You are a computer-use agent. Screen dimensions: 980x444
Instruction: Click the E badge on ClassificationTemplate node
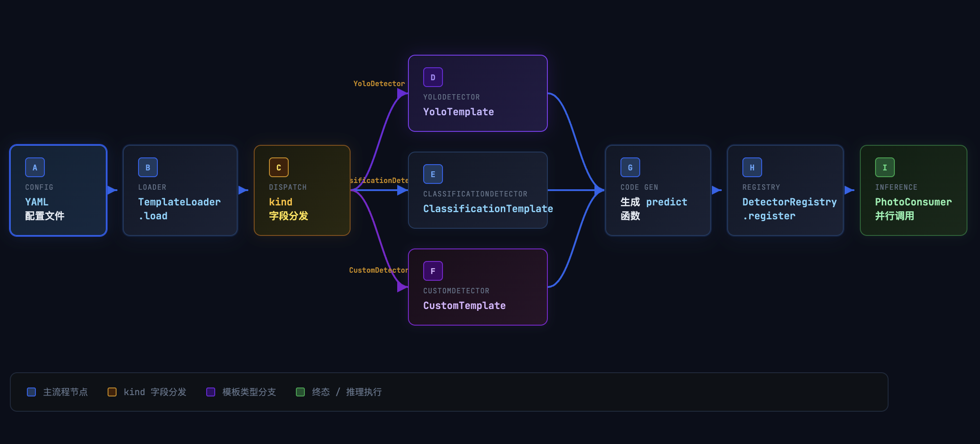tap(433, 174)
